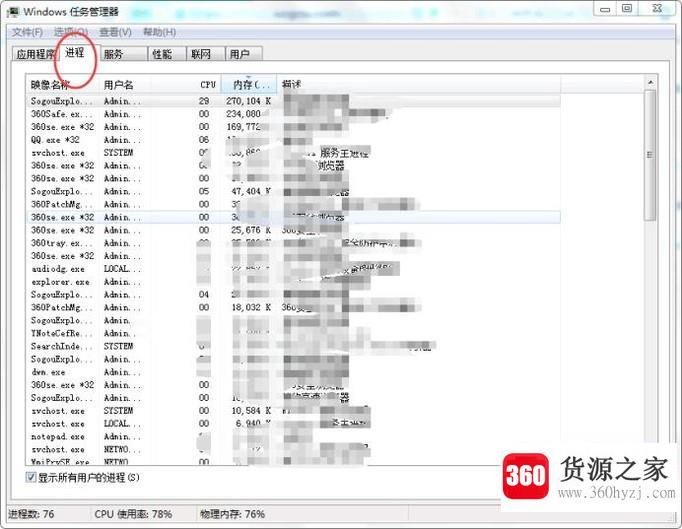Sort by 描述 column header
Screen dimensions: 682x529
click(x=418, y=84)
